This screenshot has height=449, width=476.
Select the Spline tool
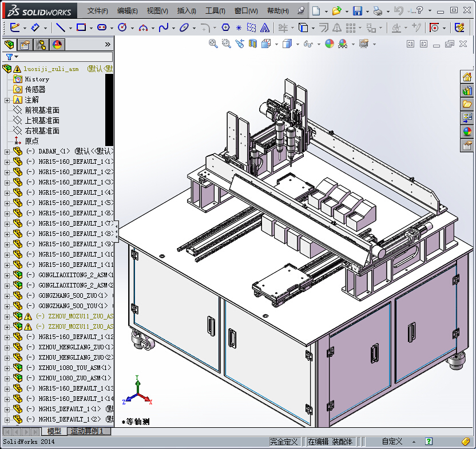tap(164, 27)
